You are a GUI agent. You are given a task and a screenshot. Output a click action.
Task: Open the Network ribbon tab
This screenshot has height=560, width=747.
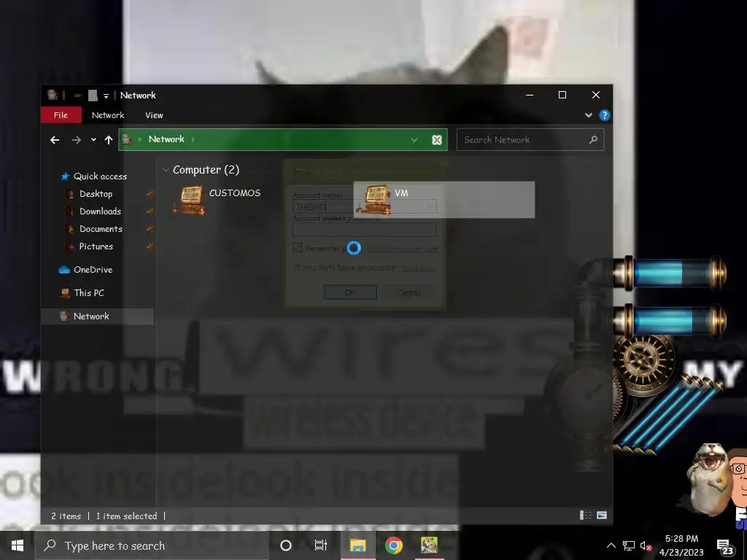pyautogui.click(x=108, y=115)
